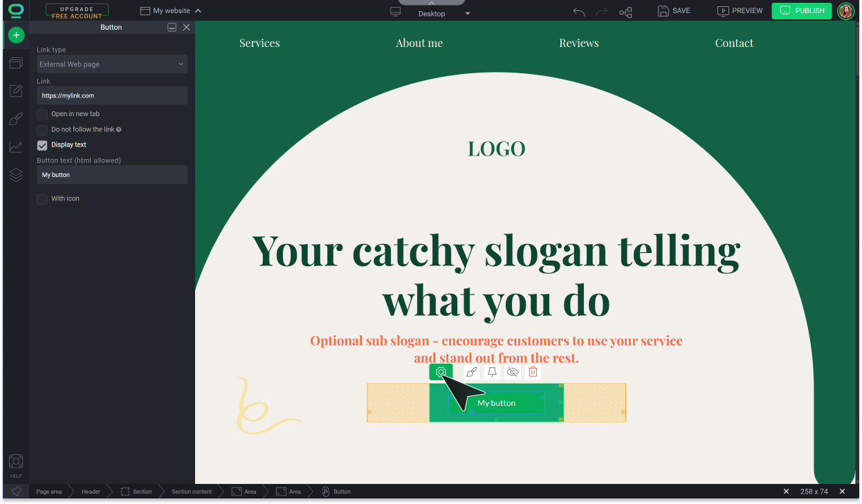Click the Contact navigation menu item
The height and width of the screenshot is (504, 862).
[x=734, y=43]
